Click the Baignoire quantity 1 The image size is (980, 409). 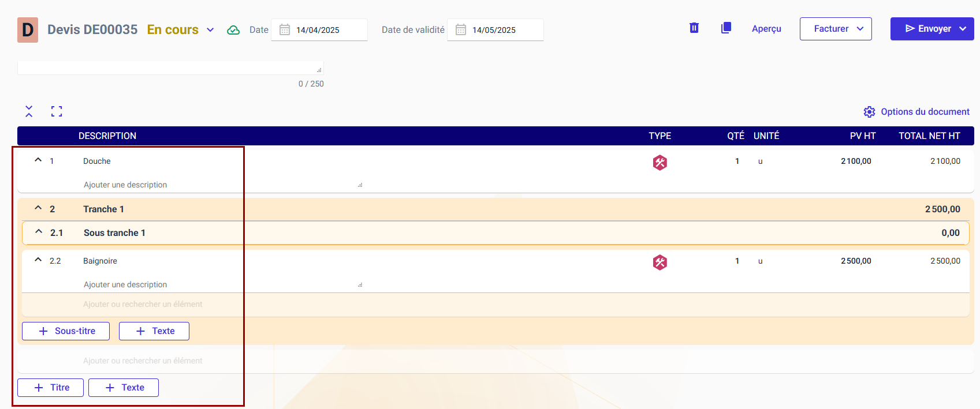tap(737, 261)
